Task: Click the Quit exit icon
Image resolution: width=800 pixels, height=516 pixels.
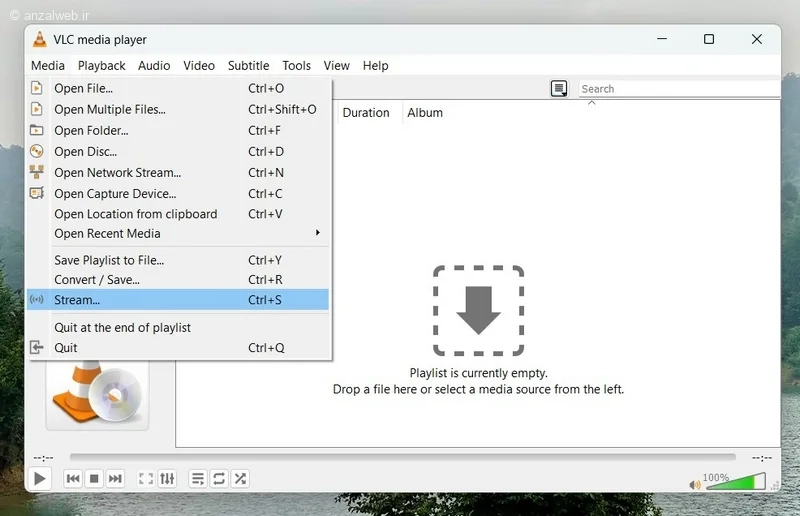Action: [x=37, y=348]
